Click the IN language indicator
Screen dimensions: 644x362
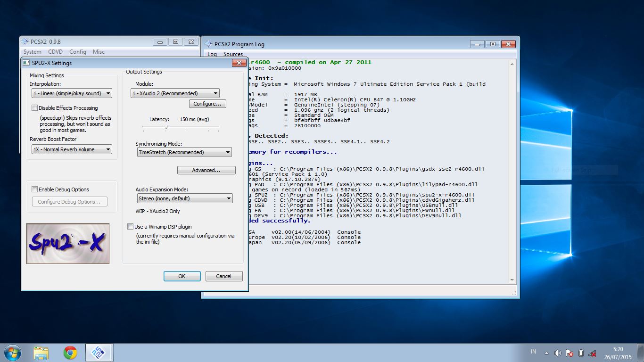pyautogui.click(x=534, y=352)
